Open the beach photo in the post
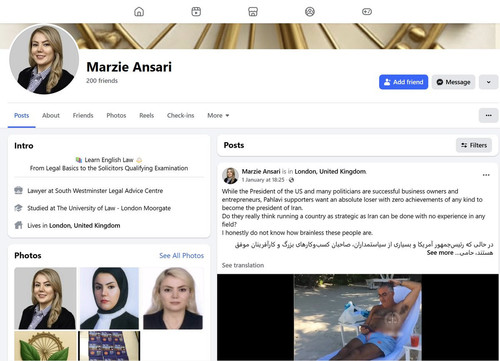Image resolution: width=500 pixels, height=361 pixels. click(357, 317)
